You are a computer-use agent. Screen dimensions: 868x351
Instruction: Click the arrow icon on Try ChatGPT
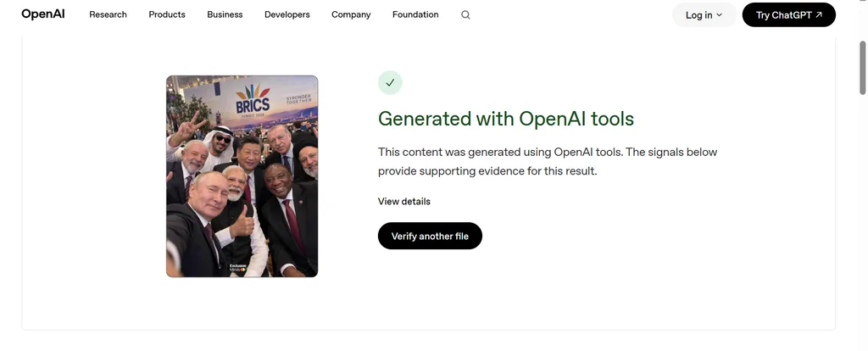pos(819,15)
